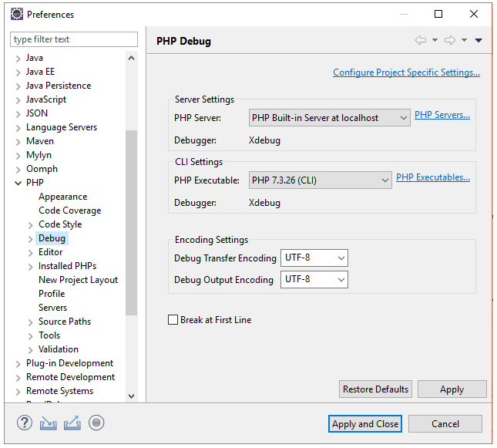
Task: Open the PHP Executables link
Action: pos(433,177)
